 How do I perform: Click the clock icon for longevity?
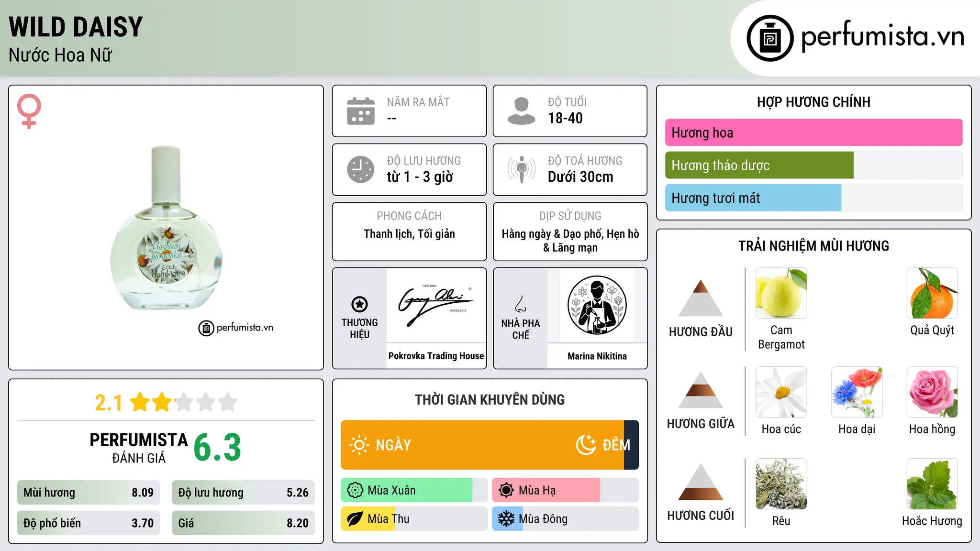click(x=361, y=169)
